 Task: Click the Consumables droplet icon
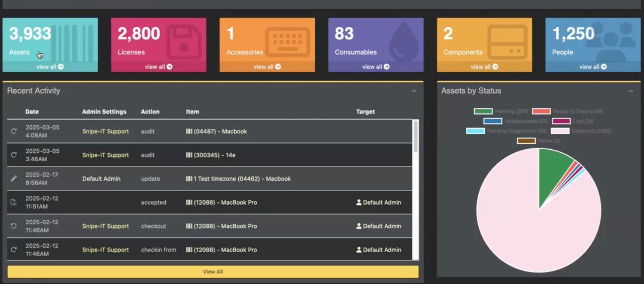[x=403, y=42]
